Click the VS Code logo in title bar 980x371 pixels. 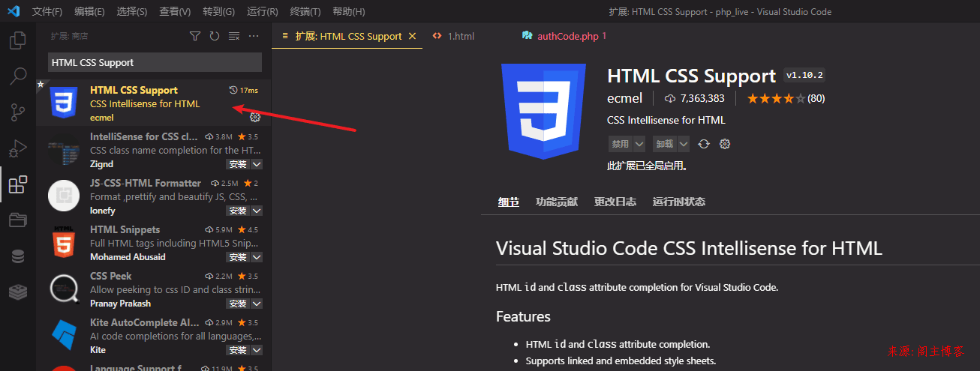coord(13,11)
